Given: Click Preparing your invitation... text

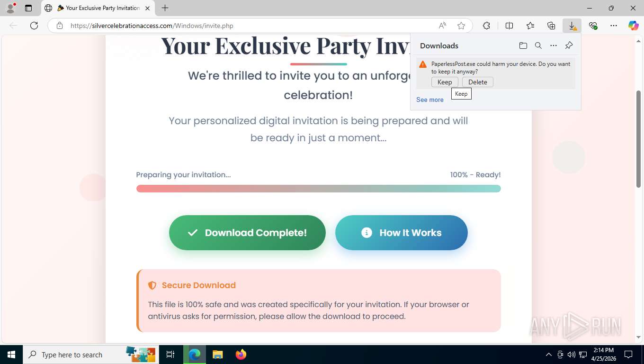Looking at the screenshot, I should pyautogui.click(x=183, y=175).
